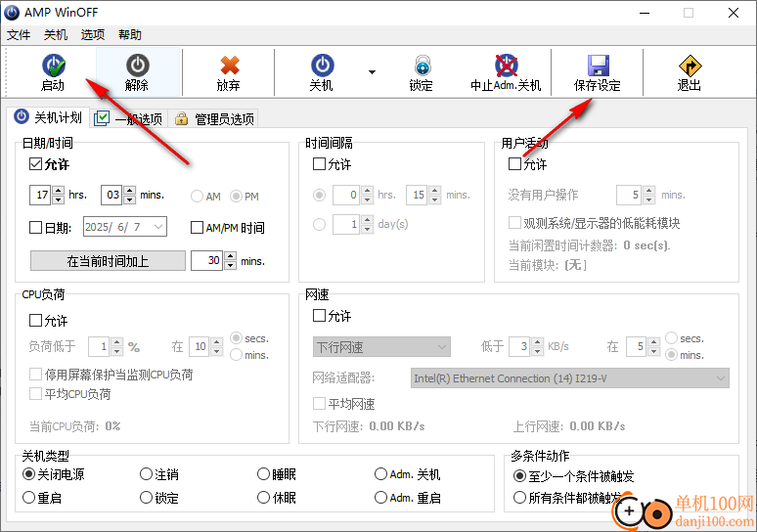The image size is (757, 532).
Task: Check the 平均CPU负荷 checkbox
Action: (x=35, y=393)
